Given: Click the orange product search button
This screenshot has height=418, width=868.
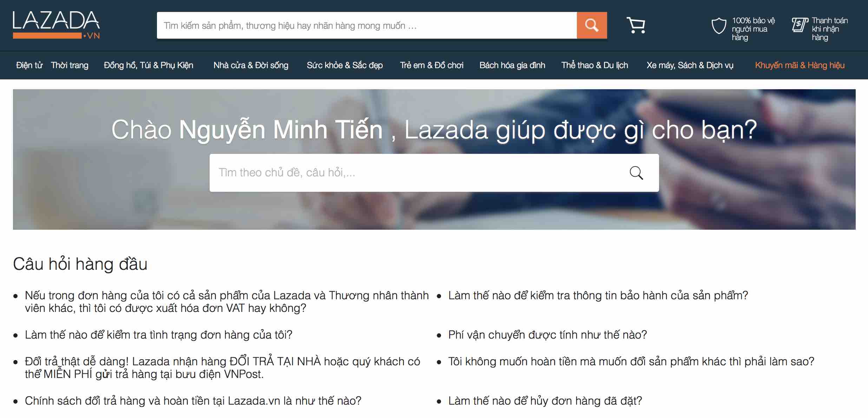Looking at the screenshot, I should tap(592, 25).
